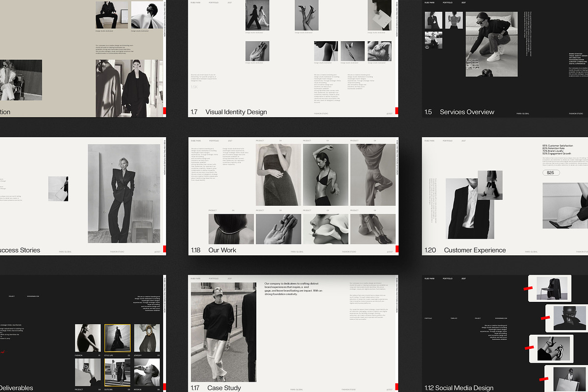
Task: Click the "Deliverables" slide title
Action: (x=16, y=388)
